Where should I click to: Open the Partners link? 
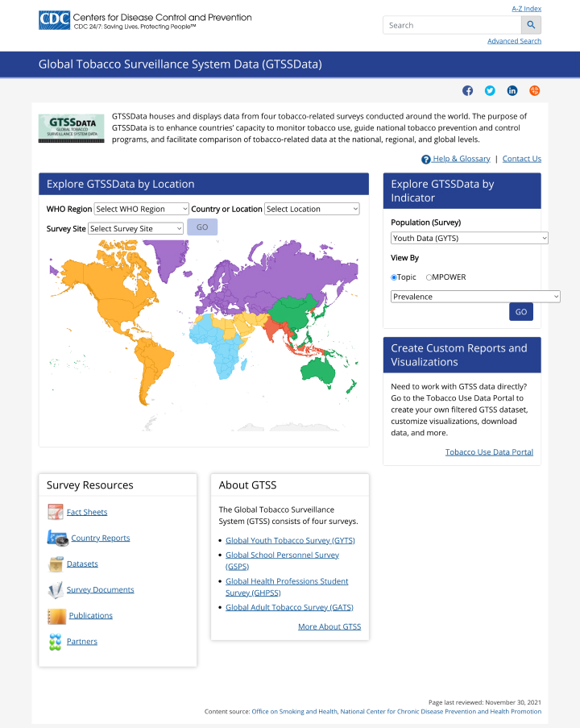click(81, 642)
